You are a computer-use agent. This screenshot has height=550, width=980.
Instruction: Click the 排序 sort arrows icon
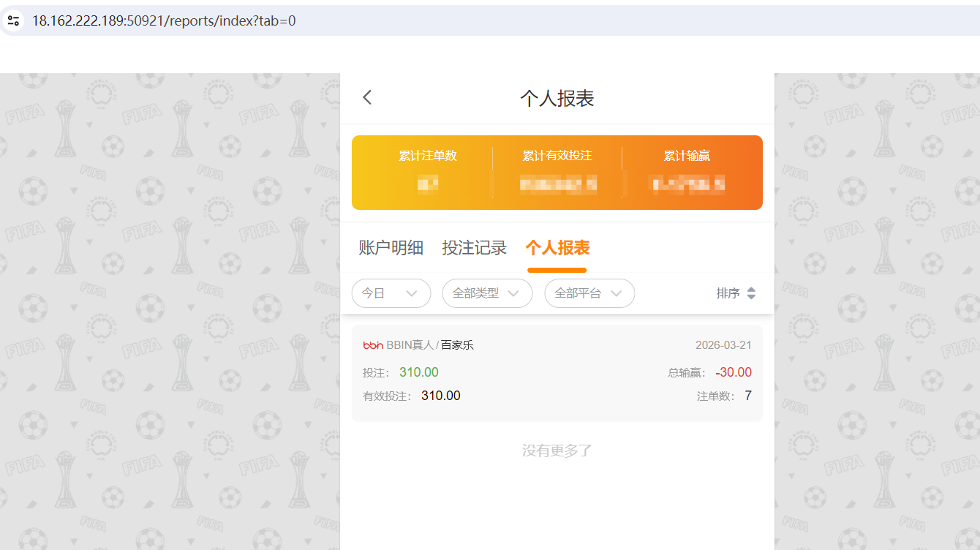pos(753,293)
